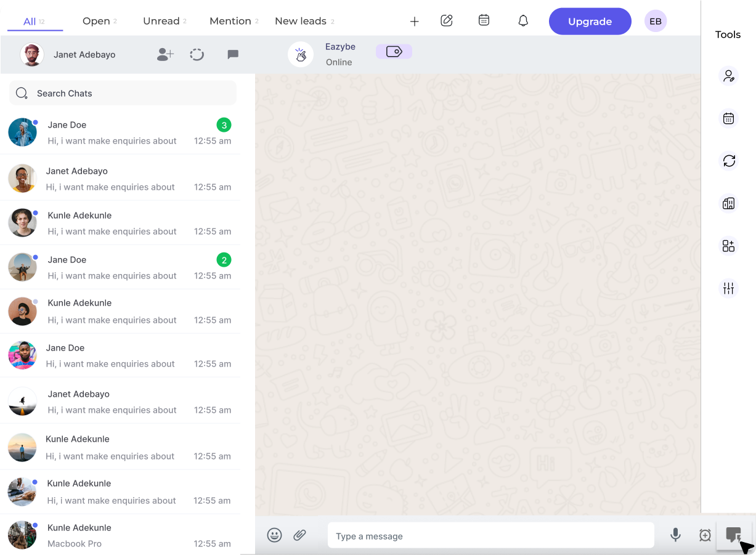Open the emoji picker
This screenshot has width=756, height=555.
[275, 535]
